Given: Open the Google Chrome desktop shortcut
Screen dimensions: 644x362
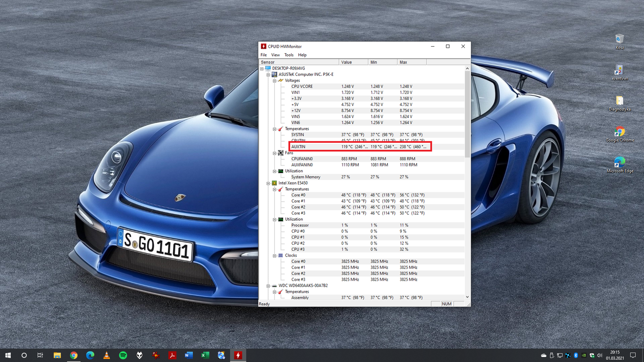Looking at the screenshot, I should coord(619,134).
